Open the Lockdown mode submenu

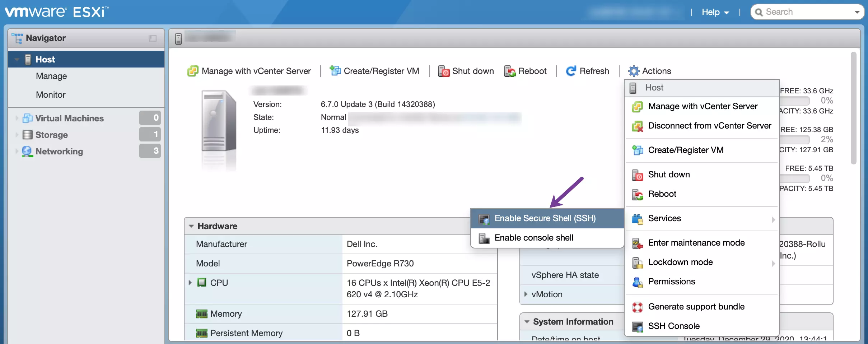pos(680,262)
